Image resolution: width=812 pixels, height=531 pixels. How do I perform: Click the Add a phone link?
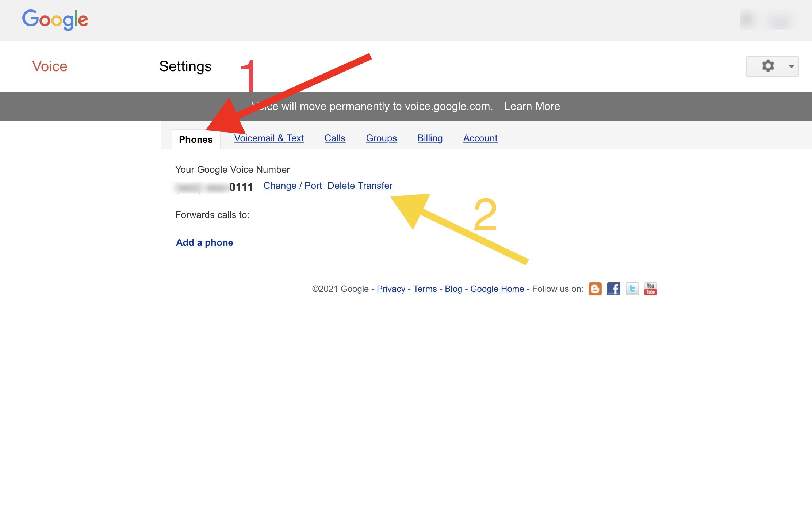point(204,242)
